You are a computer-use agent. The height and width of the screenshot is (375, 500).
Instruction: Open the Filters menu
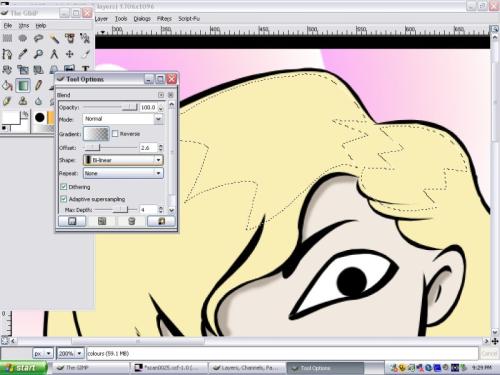click(x=164, y=19)
